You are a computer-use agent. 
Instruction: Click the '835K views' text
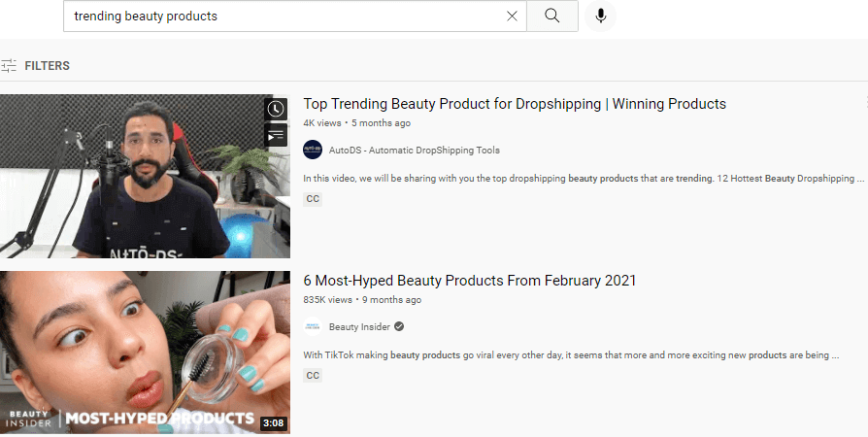pos(328,300)
